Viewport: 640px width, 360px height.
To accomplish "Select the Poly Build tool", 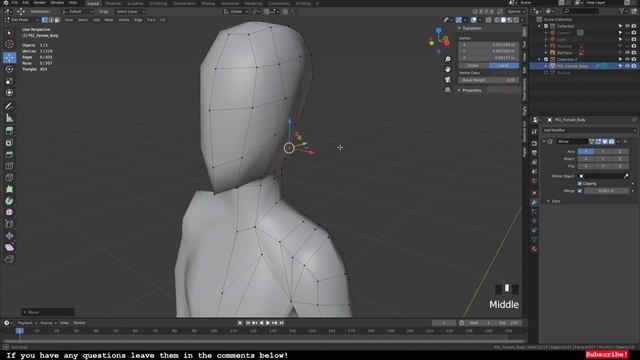I will click(9, 189).
